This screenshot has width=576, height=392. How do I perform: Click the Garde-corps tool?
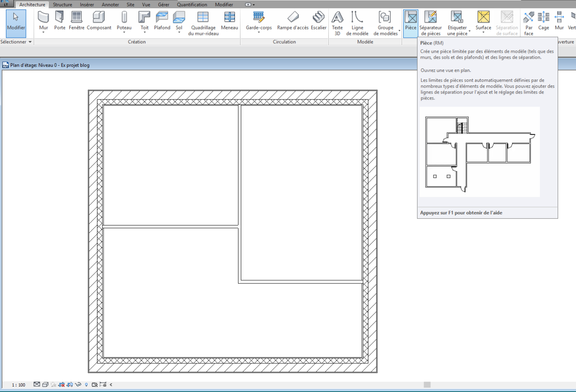[x=258, y=20]
